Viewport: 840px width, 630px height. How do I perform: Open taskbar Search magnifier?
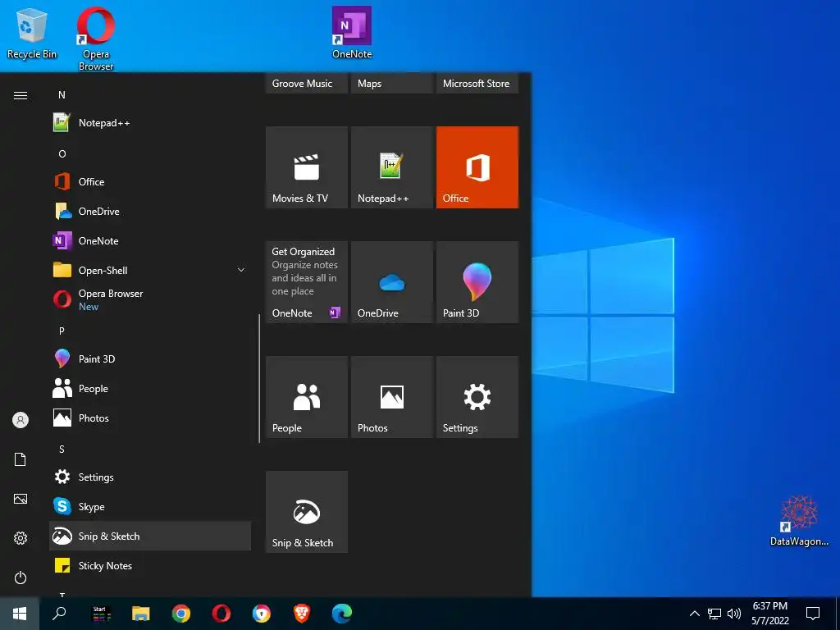click(59, 614)
